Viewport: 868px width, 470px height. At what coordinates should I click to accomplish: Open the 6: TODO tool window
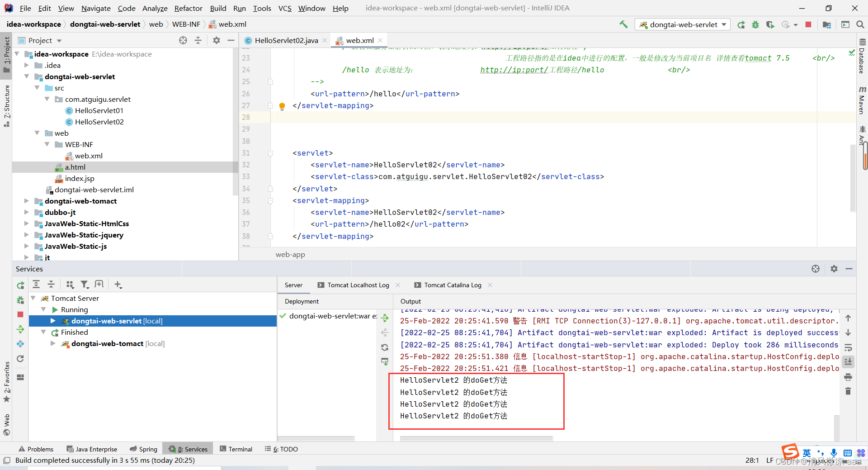[281, 449]
